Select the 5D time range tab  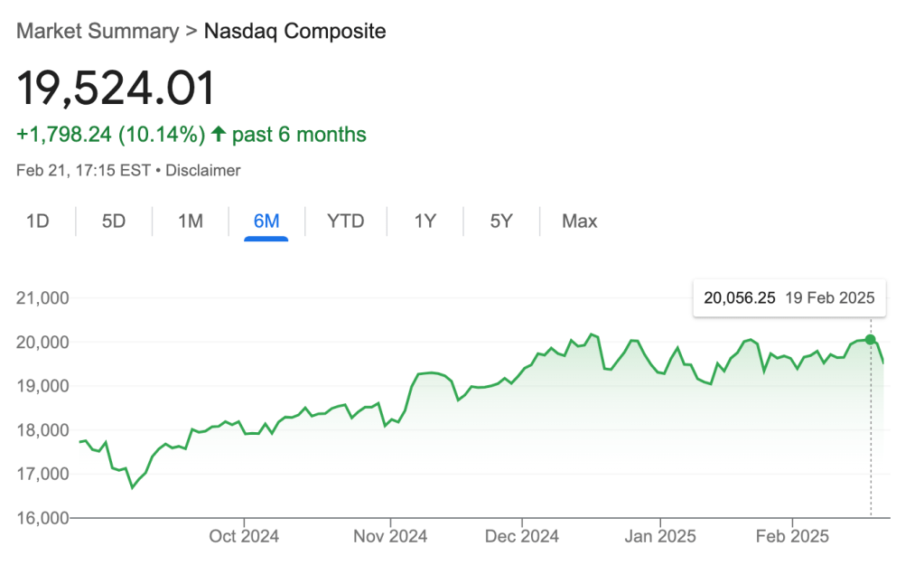click(x=114, y=221)
